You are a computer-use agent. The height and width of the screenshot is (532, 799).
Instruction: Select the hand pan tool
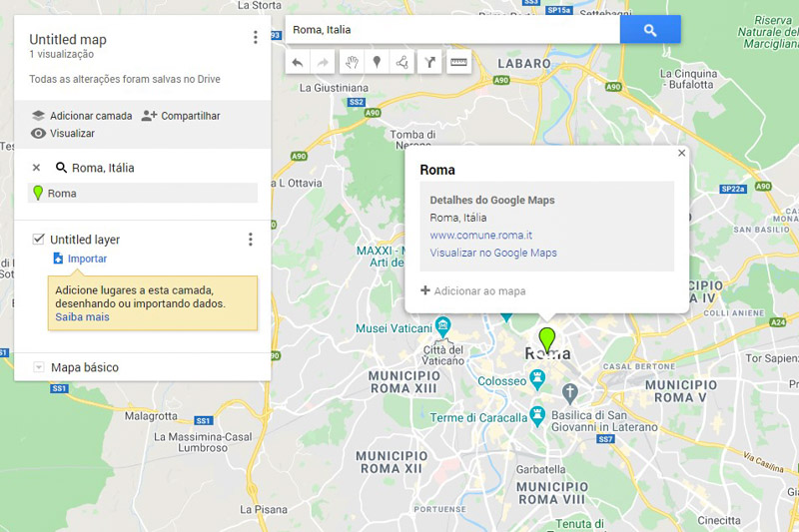click(352, 62)
